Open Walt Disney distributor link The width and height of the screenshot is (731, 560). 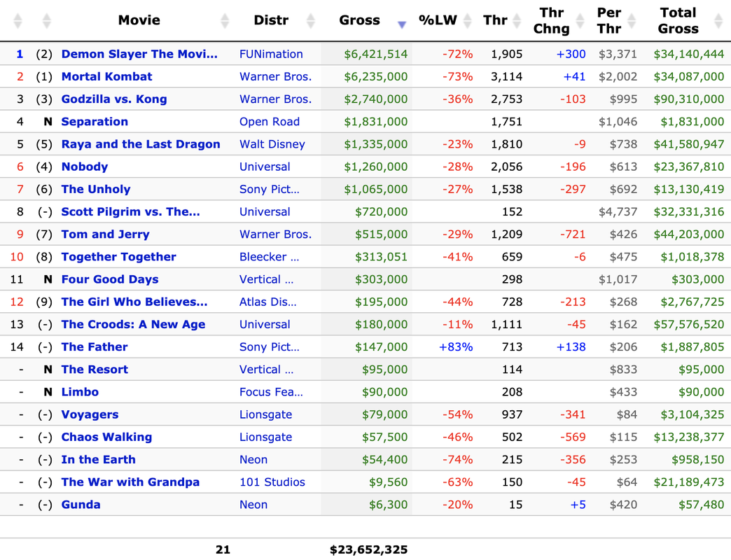[272, 144]
